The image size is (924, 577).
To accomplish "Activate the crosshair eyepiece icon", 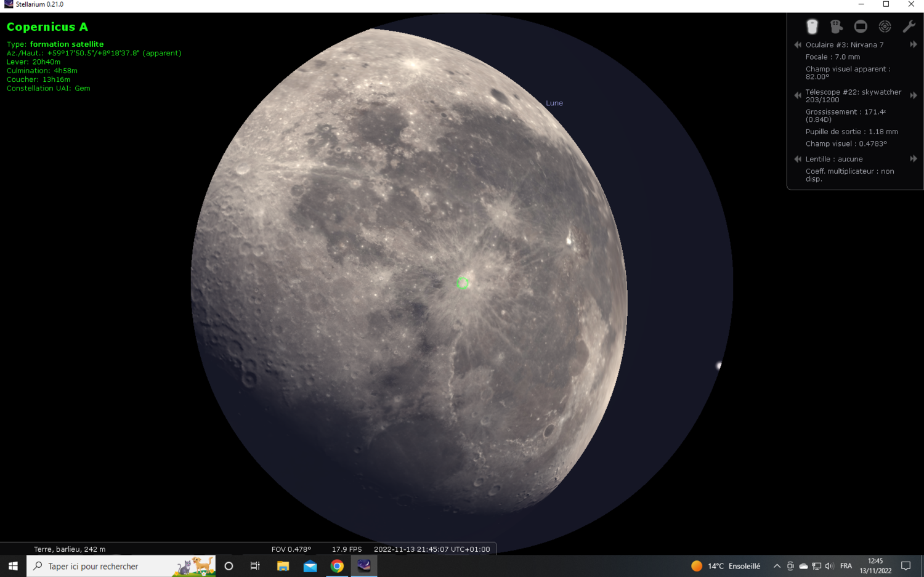I will [836, 26].
